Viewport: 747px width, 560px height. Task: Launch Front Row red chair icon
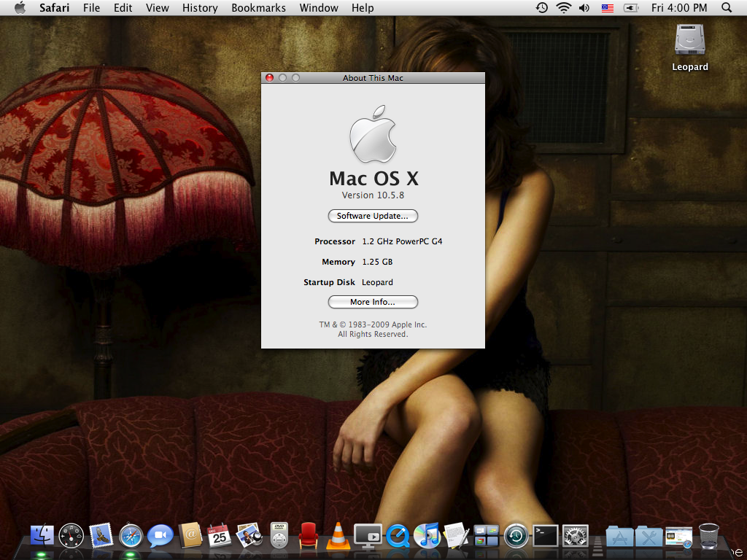[309, 536]
